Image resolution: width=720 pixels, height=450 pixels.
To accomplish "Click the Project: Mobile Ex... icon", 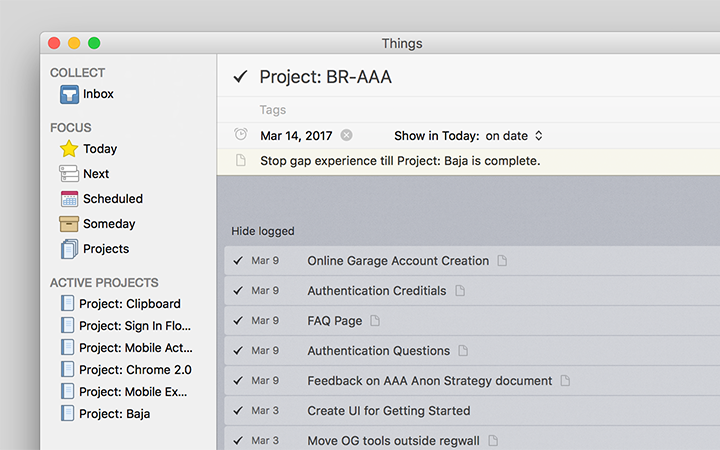I will (68, 391).
